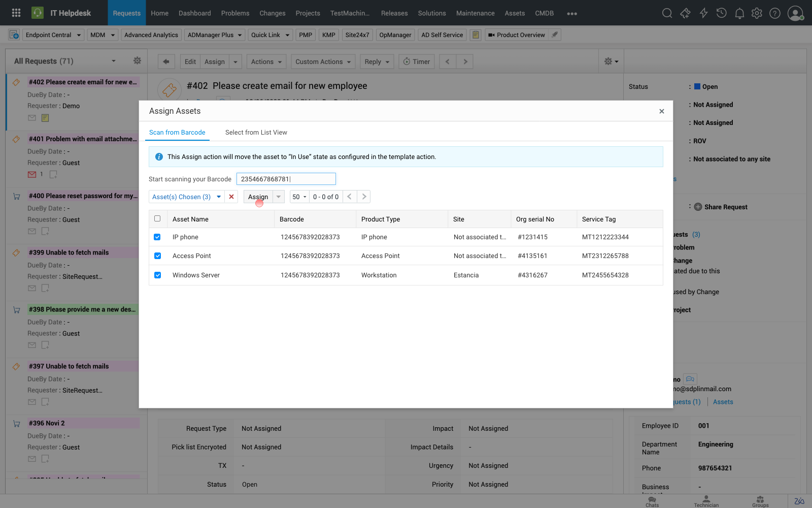The image size is (812, 508).
Task: Toggle the select-all checkbox in table header
Action: (157, 218)
